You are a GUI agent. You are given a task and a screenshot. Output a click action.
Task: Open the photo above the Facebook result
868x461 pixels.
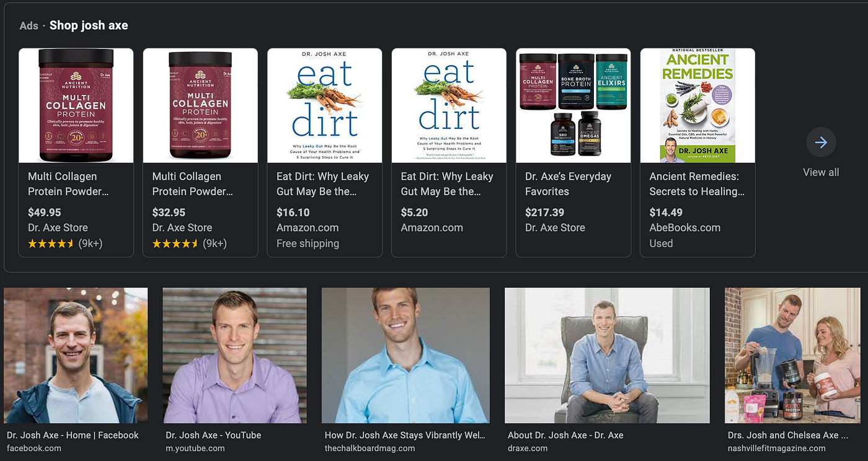(x=76, y=355)
